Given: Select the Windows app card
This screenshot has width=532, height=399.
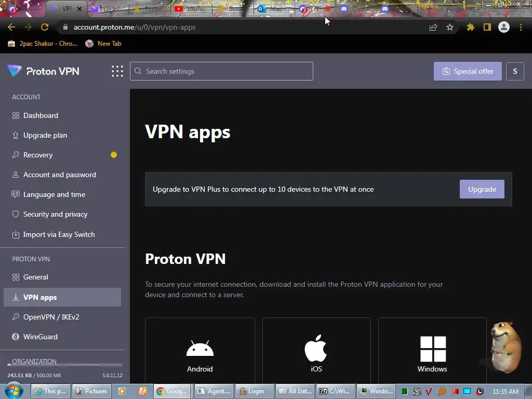Looking at the screenshot, I should 432,351.
